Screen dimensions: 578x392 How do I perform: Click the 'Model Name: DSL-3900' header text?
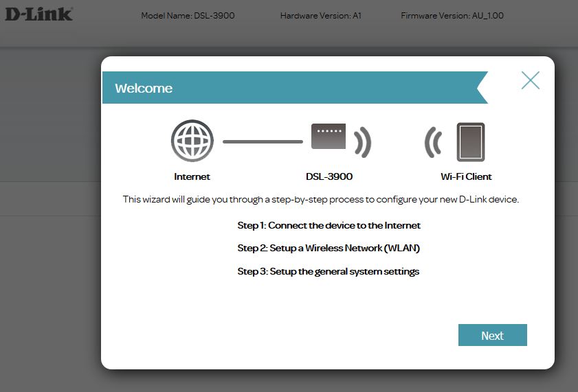188,16
